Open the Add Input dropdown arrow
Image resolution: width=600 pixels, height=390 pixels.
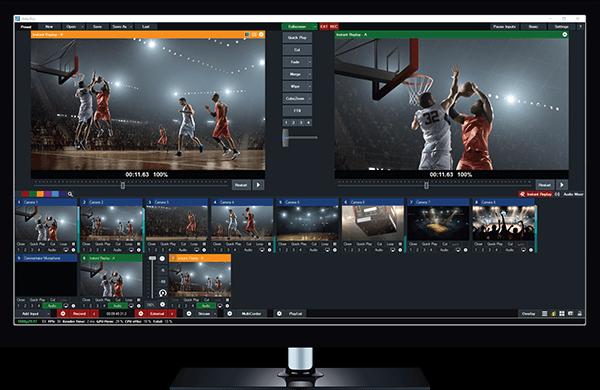tap(48, 313)
